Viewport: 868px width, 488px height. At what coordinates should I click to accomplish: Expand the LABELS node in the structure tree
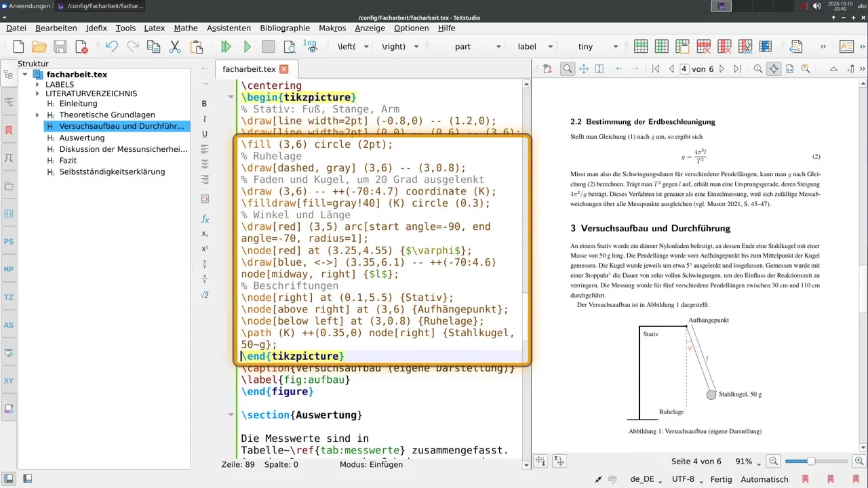[37, 85]
